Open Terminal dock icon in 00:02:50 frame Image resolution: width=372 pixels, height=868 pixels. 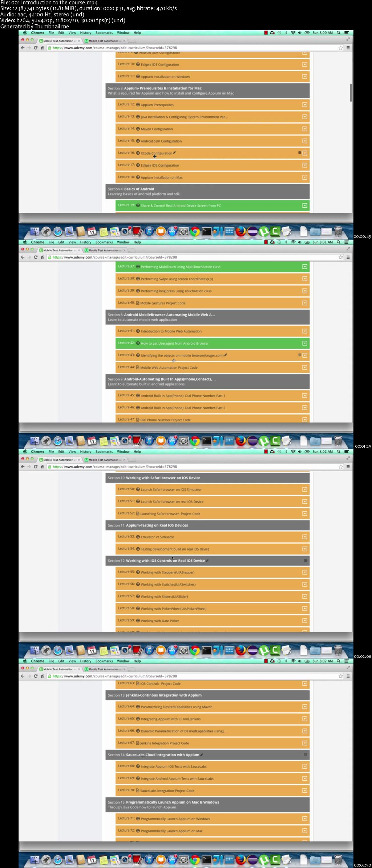(x=207, y=860)
